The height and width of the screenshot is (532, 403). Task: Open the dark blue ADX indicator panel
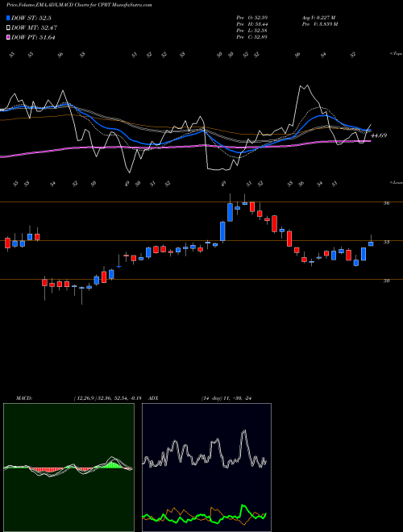(206, 468)
